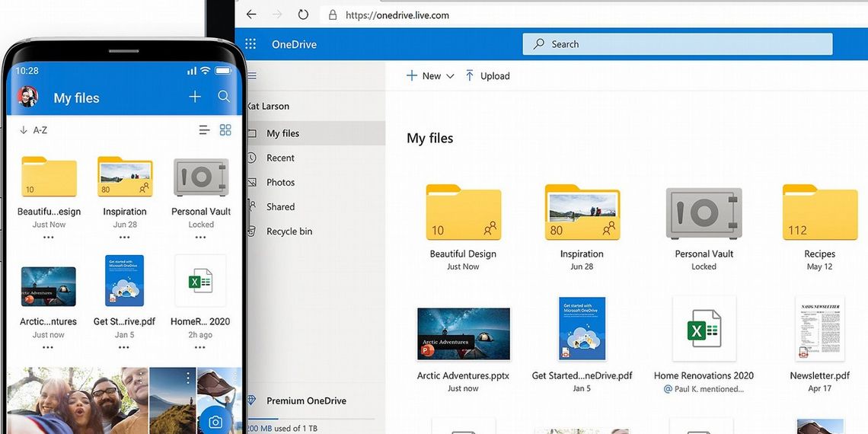The image size is (868, 434).
Task: Open Inspiration folder in web view
Action: coord(582,212)
